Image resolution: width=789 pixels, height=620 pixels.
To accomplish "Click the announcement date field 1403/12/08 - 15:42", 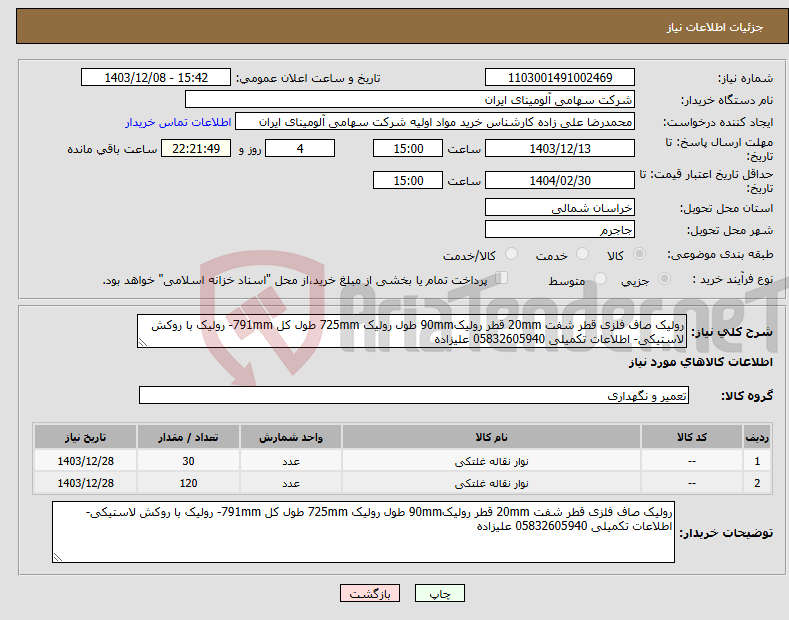I will [x=156, y=78].
